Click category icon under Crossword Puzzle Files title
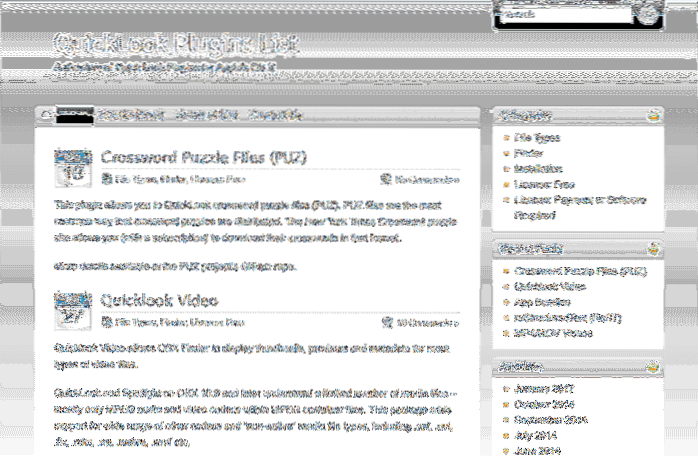Viewport: 698px width, 456px height. 106,179
